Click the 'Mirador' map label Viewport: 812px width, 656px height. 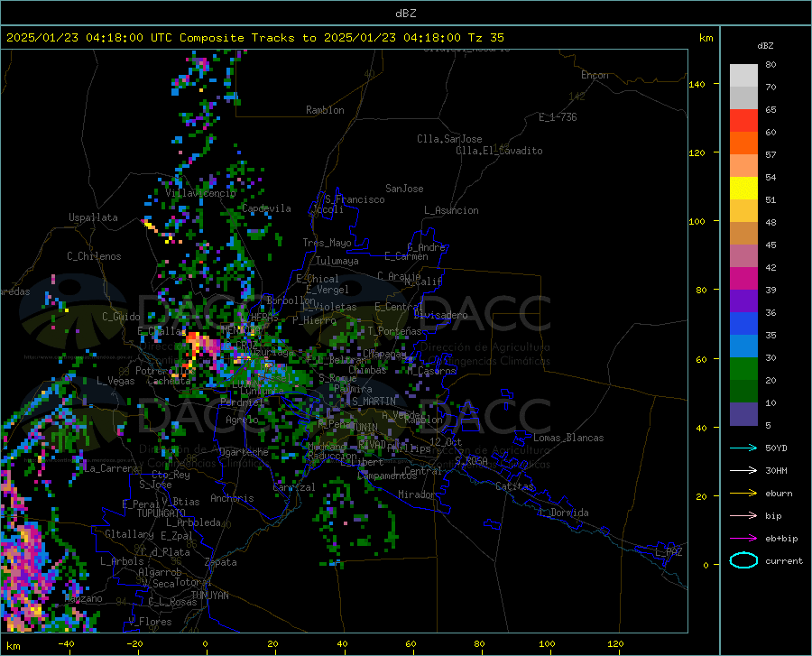coord(416,494)
